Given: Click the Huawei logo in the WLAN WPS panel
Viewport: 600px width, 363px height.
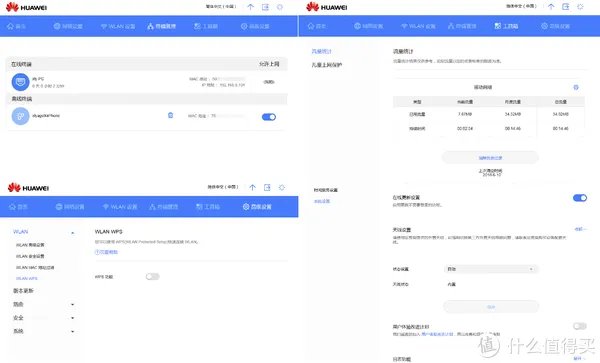Looking at the screenshot, I should pos(28,187).
